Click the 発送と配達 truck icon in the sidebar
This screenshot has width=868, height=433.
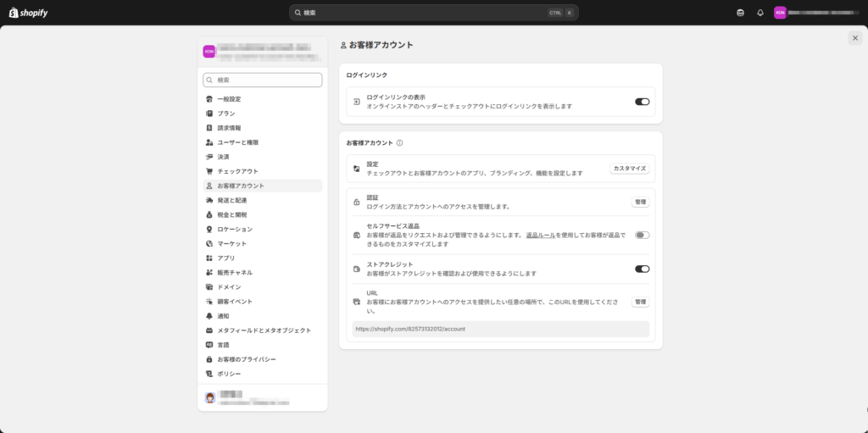click(209, 200)
